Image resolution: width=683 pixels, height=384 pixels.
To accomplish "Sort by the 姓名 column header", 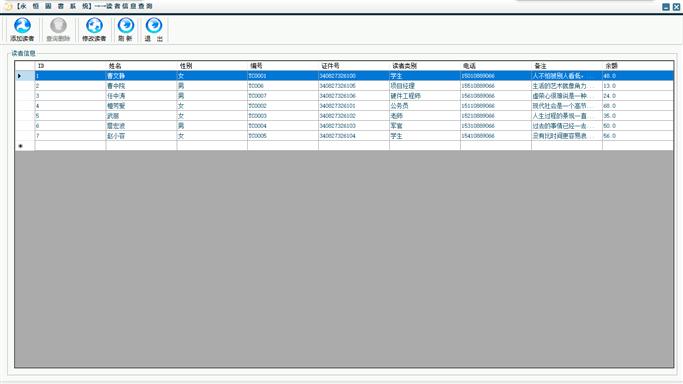I will click(x=142, y=66).
